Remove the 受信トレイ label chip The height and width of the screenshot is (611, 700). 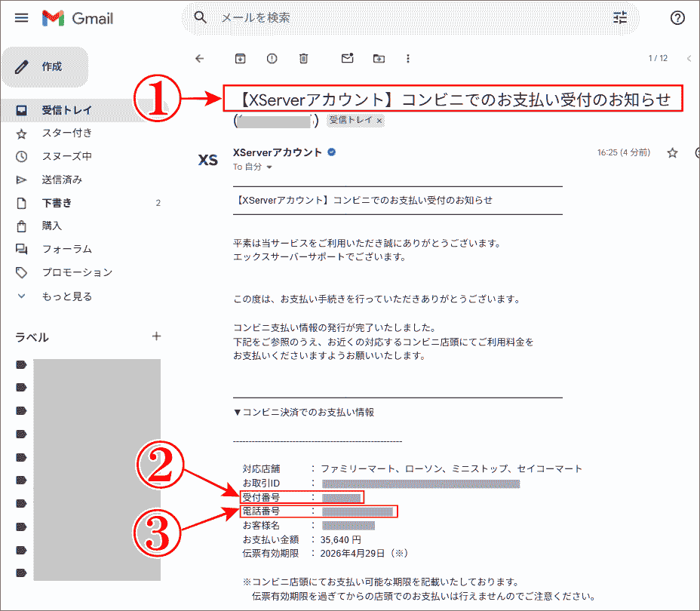click(379, 121)
